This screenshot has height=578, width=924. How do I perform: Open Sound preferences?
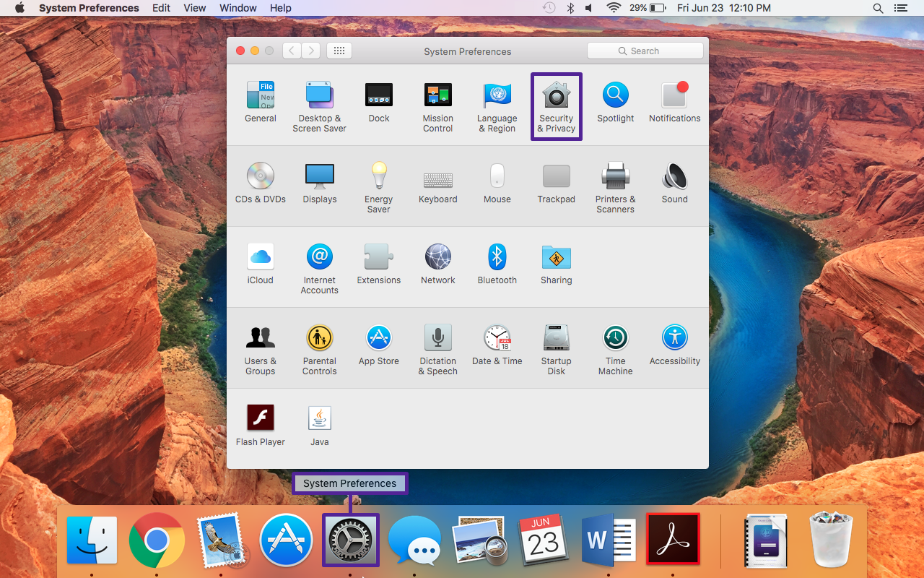(675, 184)
